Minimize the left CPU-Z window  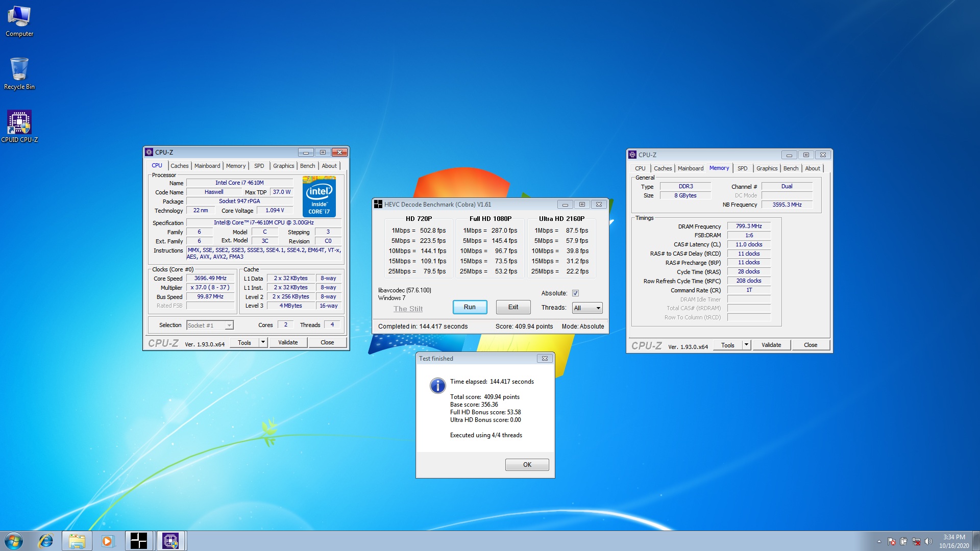[x=306, y=153]
